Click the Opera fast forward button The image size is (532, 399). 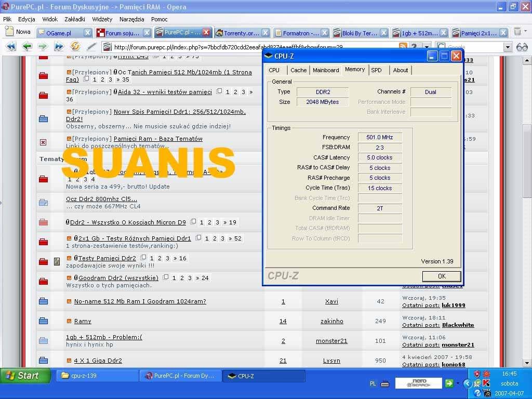(59, 46)
